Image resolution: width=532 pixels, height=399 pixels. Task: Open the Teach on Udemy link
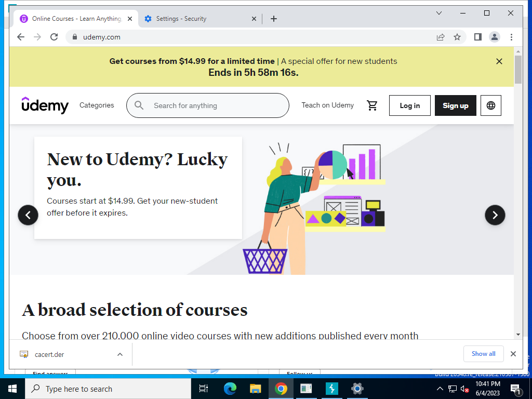327,105
